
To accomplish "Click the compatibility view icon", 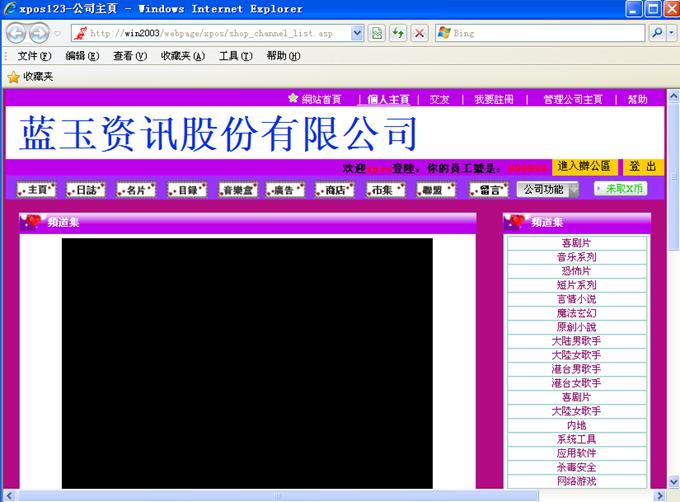I will 377,33.
